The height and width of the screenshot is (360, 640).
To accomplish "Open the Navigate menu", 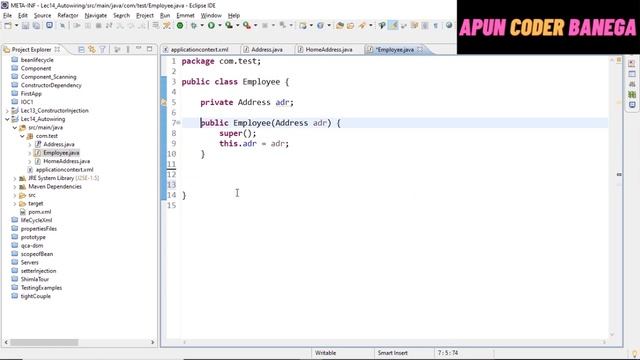I will pos(96,16).
